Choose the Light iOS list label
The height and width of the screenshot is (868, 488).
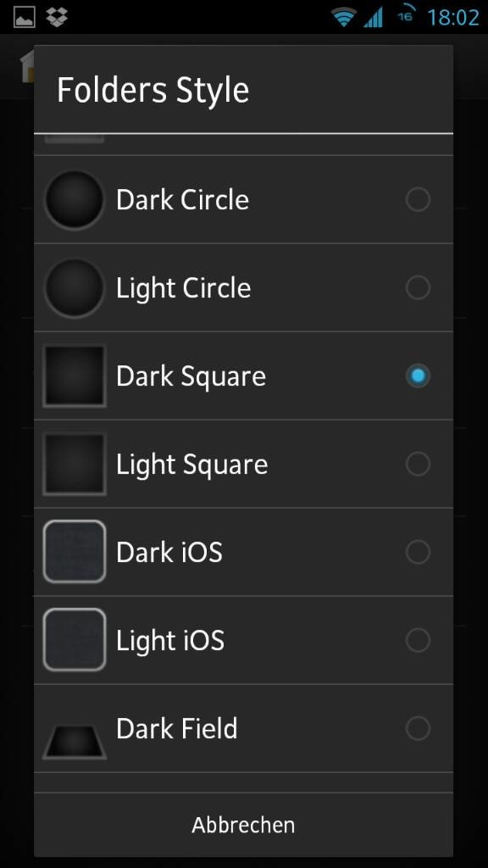point(170,641)
